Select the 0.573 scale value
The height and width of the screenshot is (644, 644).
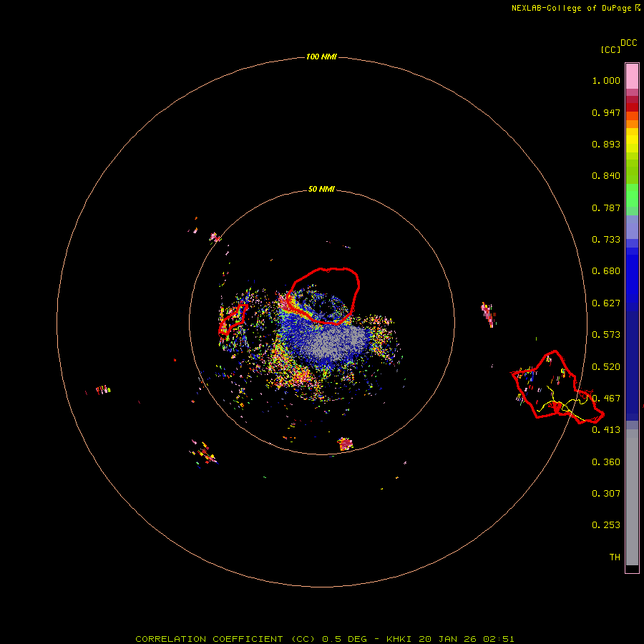[x=606, y=335]
